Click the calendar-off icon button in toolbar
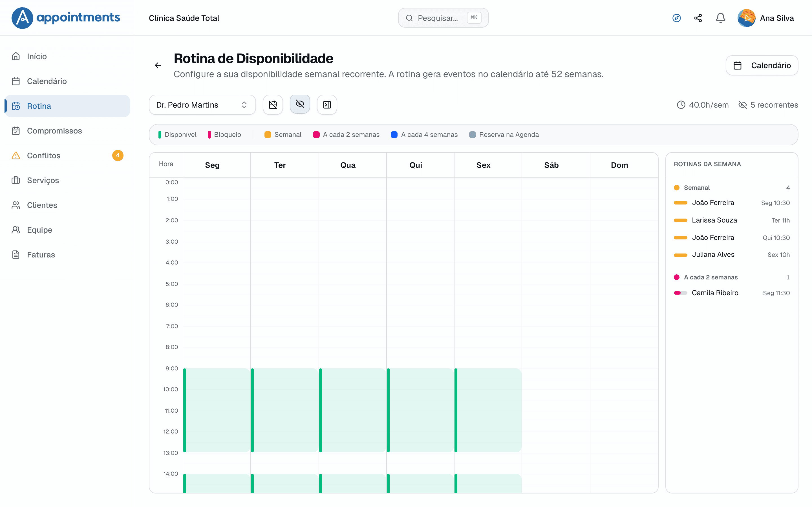The image size is (812, 507). click(x=273, y=105)
